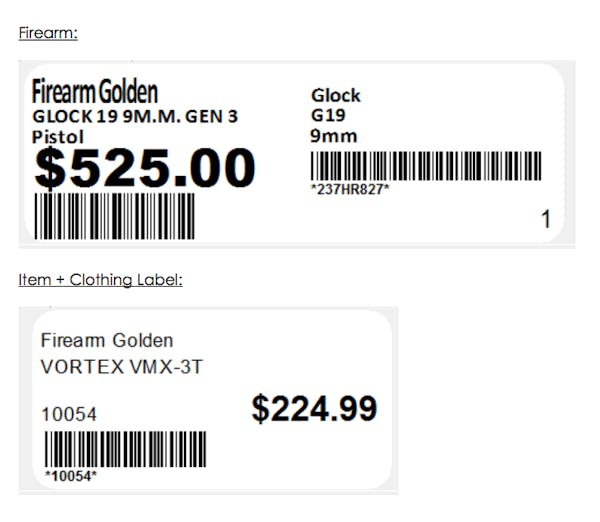
Task: Click the Firearm Golden bold store name
Action: pos(95,92)
